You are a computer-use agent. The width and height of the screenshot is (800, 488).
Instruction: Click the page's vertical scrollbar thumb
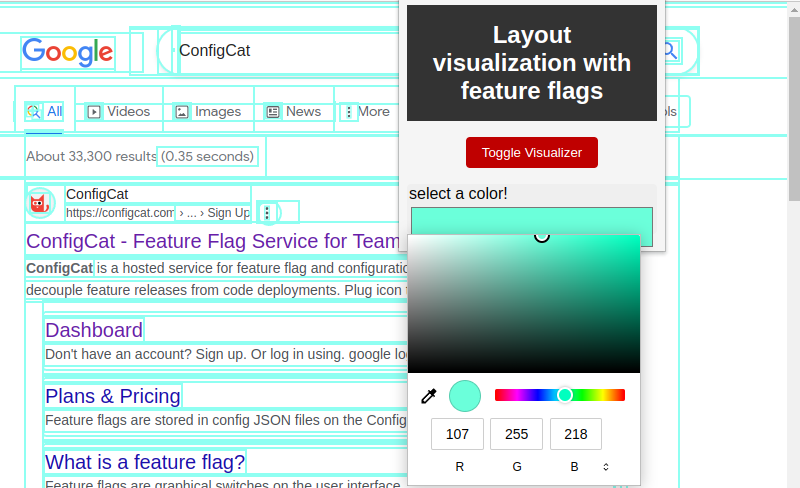point(794,109)
